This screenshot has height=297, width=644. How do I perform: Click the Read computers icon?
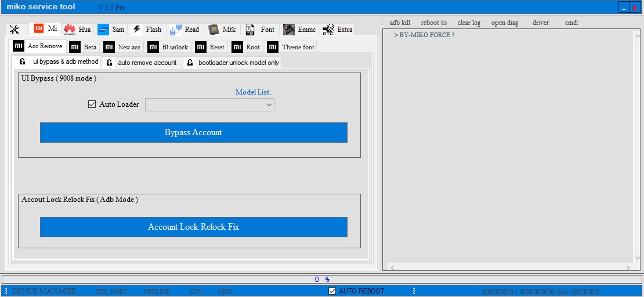(176, 30)
